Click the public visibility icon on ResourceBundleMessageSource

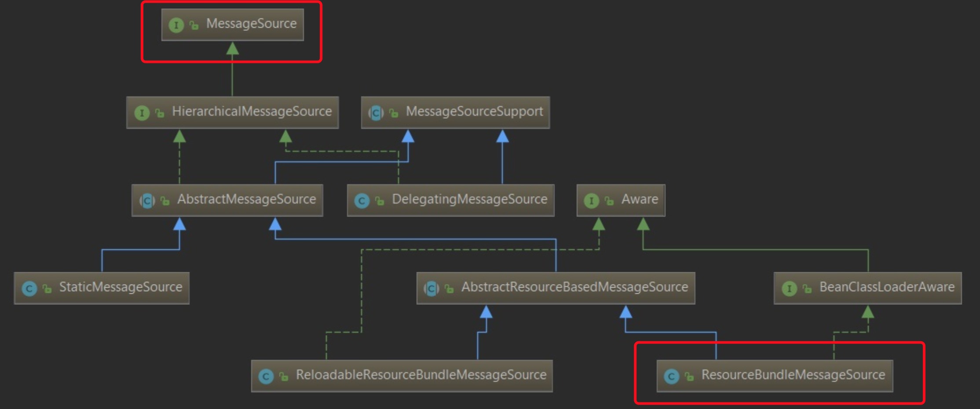(689, 377)
